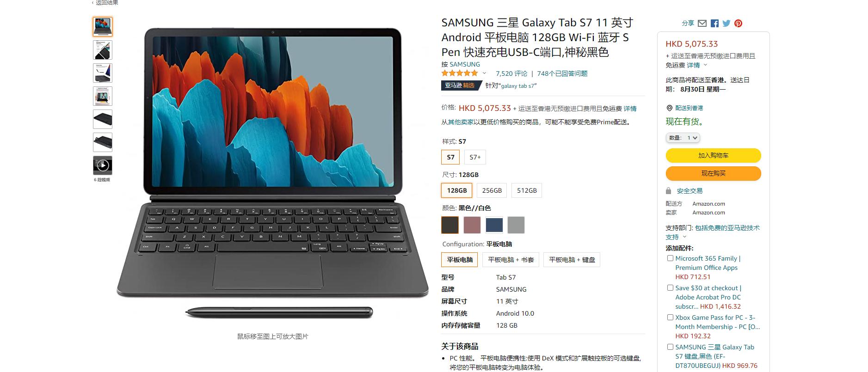The height and width of the screenshot is (372, 868).
Task: Choose the navy blue color swatch
Action: click(494, 225)
